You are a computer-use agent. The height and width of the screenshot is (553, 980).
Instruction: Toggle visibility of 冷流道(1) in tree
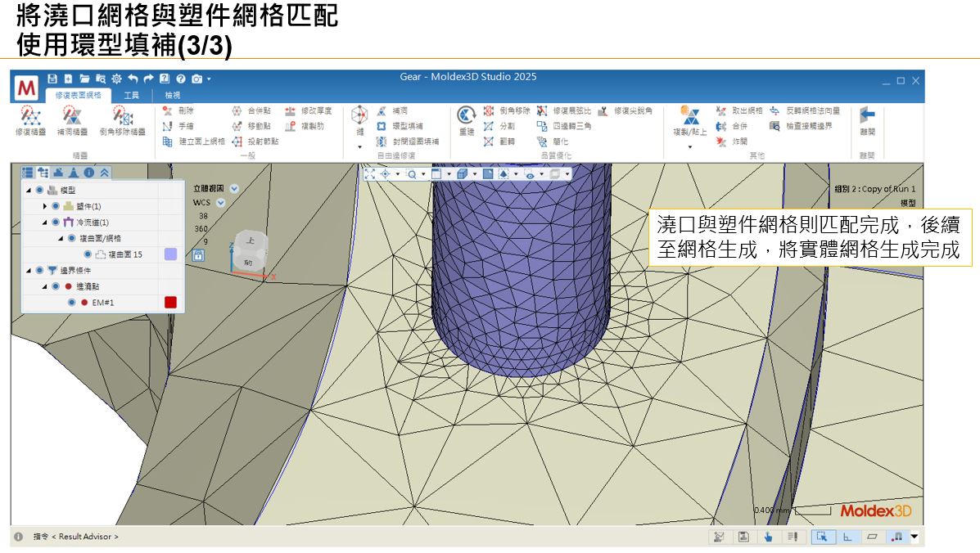click(x=56, y=222)
